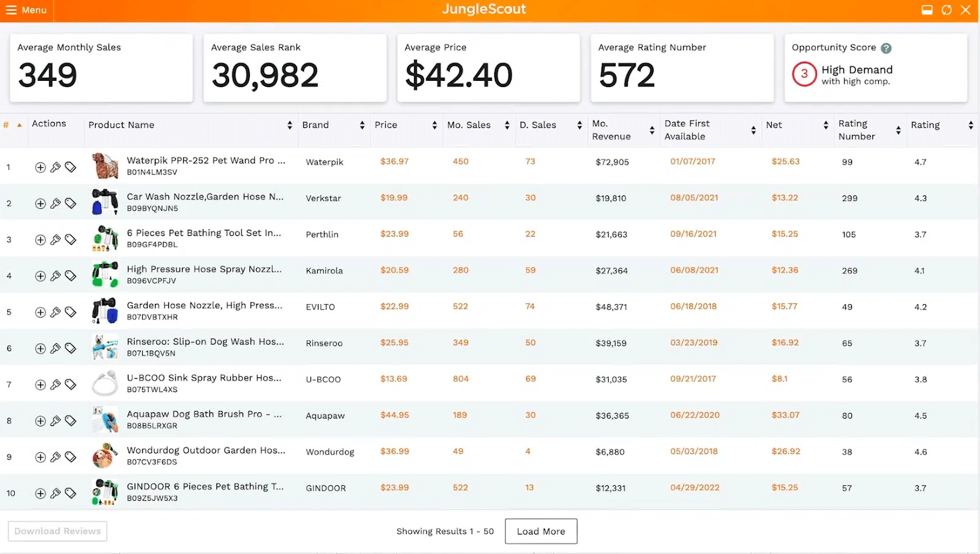Sort by the Rating Number header
The width and height of the screenshot is (980, 554).
click(x=898, y=130)
